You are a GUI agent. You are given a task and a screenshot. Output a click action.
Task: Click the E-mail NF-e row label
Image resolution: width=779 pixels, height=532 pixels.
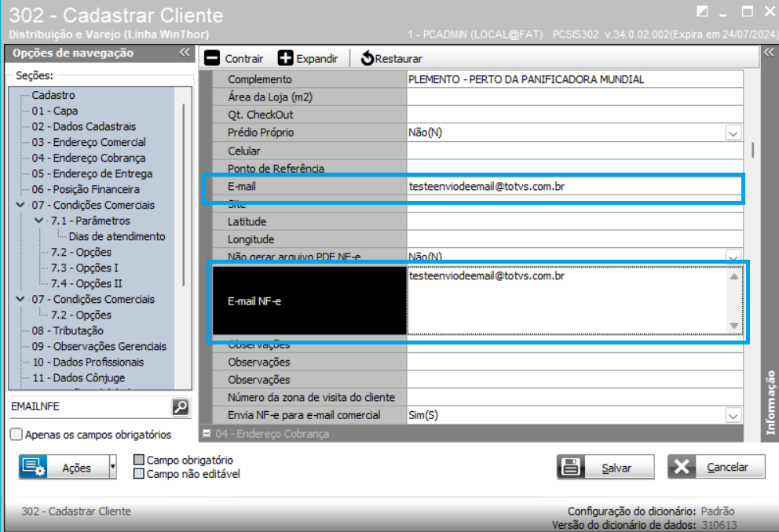click(309, 301)
